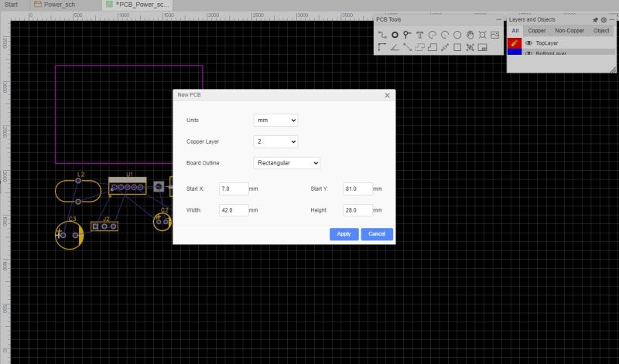Viewport: 619px width, 364px height.
Task: Click the Start Y input field
Action: pos(357,189)
